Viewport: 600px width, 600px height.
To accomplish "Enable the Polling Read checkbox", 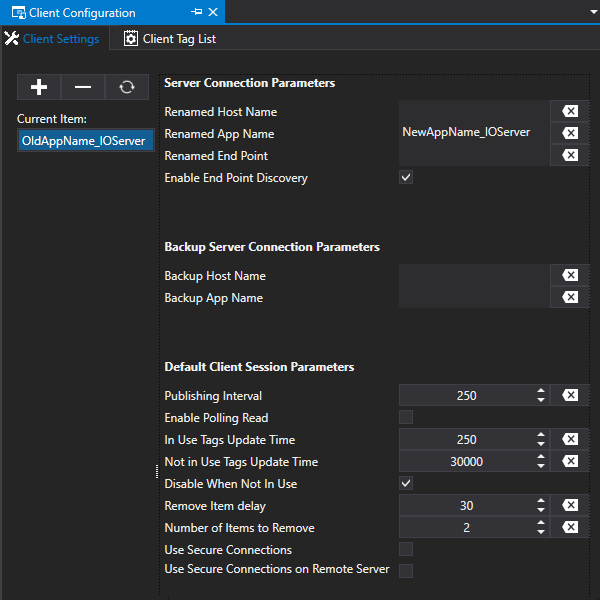I will [406, 417].
